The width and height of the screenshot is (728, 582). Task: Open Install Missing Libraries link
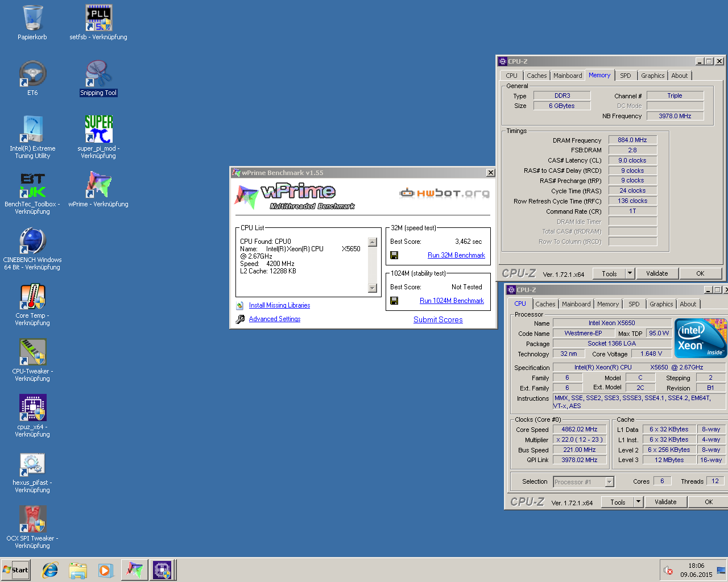pyautogui.click(x=279, y=305)
